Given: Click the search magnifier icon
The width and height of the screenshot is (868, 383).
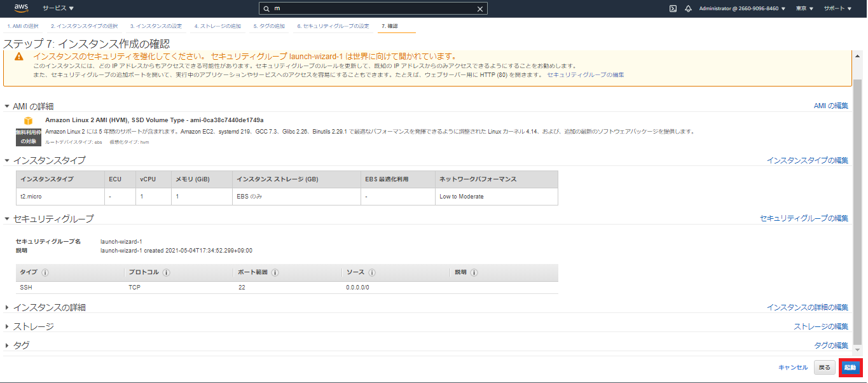Looking at the screenshot, I should pos(266,9).
